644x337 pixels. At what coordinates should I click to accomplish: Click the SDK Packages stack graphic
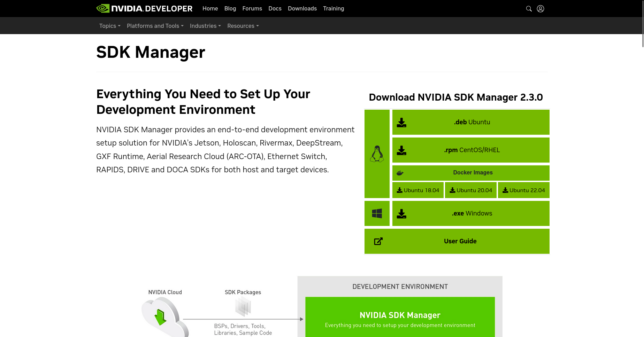243,307
